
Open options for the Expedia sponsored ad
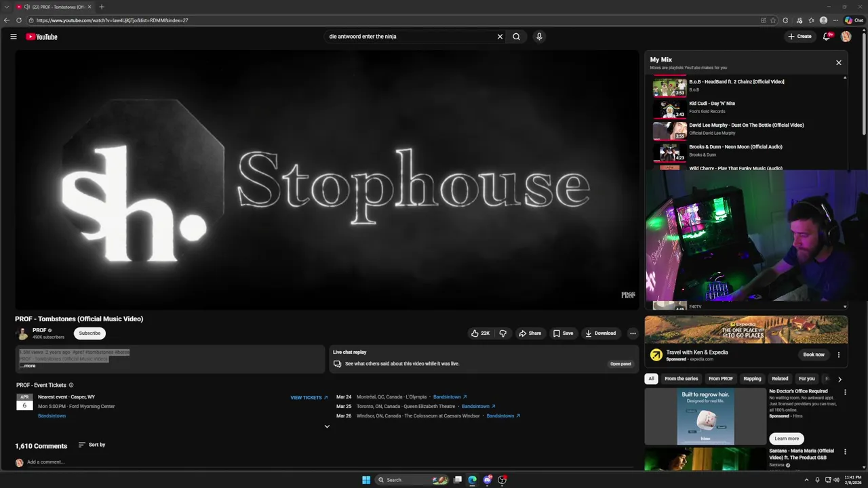click(838, 354)
